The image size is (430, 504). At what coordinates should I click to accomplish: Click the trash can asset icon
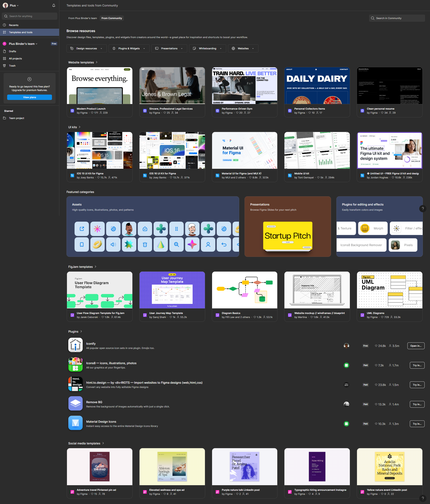[145, 244]
